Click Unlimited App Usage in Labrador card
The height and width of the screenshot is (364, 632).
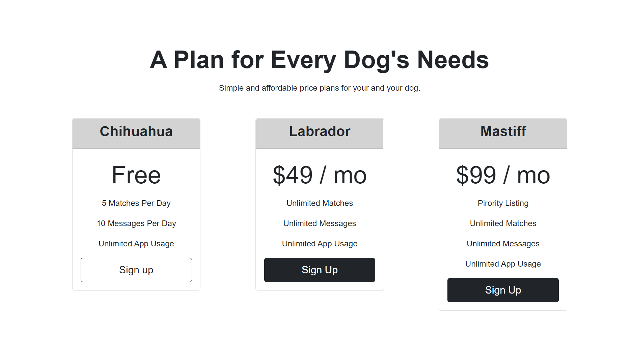coord(320,244)
